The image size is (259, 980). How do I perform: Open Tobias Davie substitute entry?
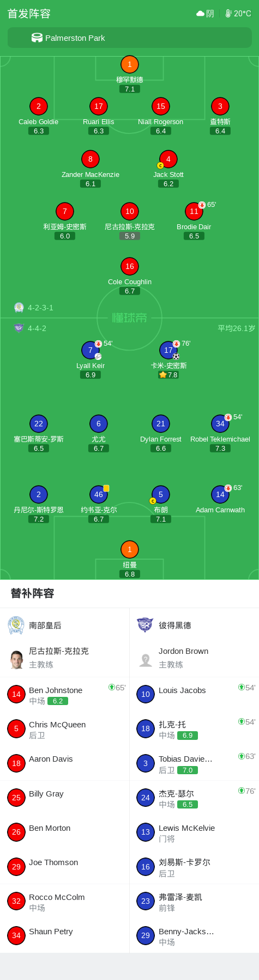click(x=194, y=764)
